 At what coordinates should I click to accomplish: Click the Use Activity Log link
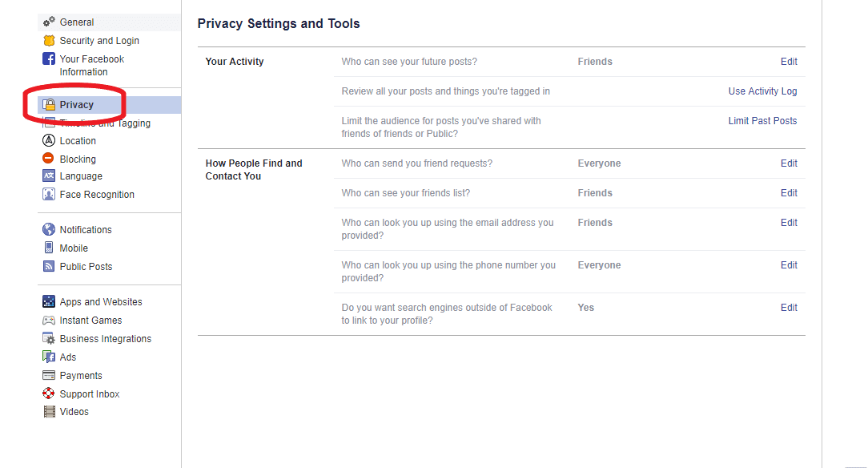point(762,91)
